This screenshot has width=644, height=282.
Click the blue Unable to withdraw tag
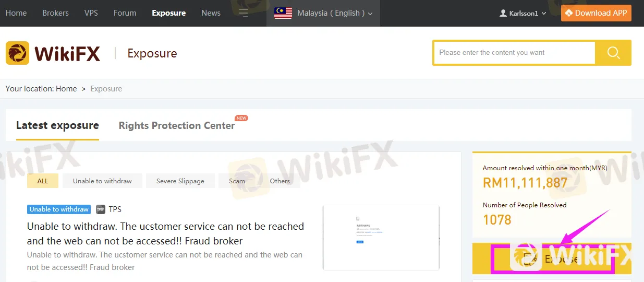tap(59, 209)
